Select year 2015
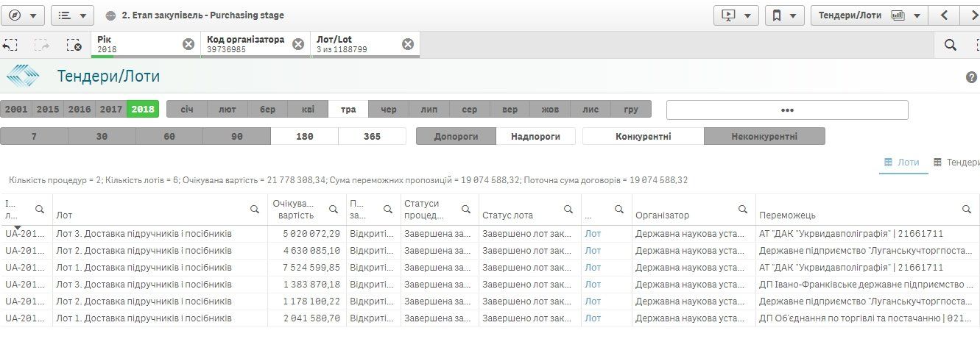 click(48, 109)
